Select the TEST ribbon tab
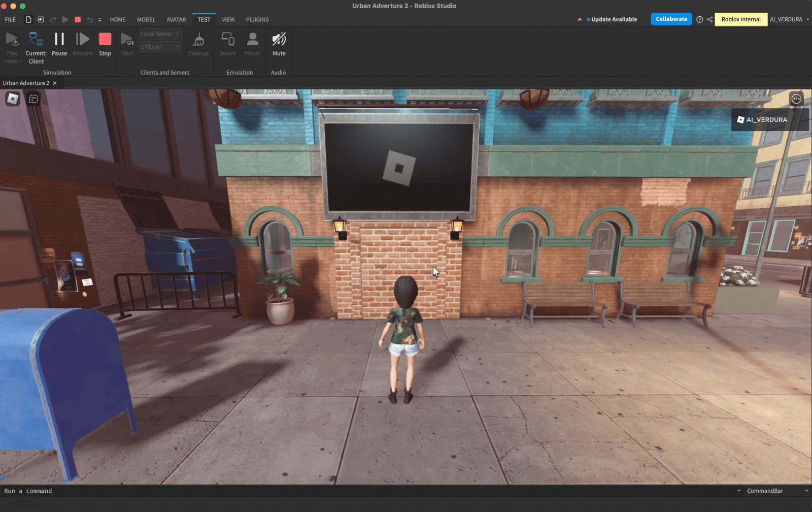 pos(204,19)
